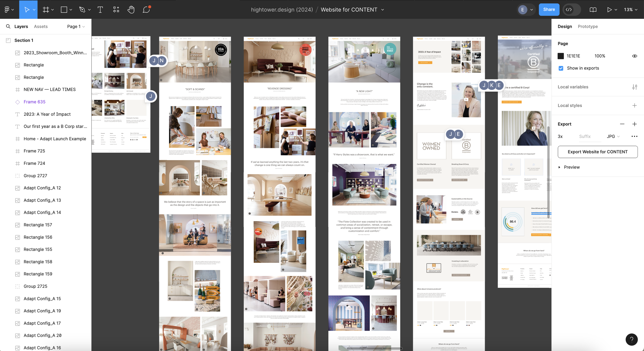
Task: Select the Text tool
Action: pos(100,10)
